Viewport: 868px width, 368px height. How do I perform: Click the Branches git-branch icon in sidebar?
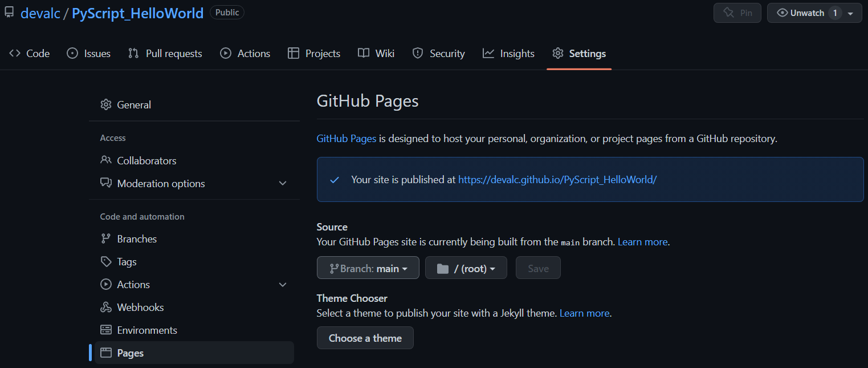pyautogui.click(x=105, y=238)
